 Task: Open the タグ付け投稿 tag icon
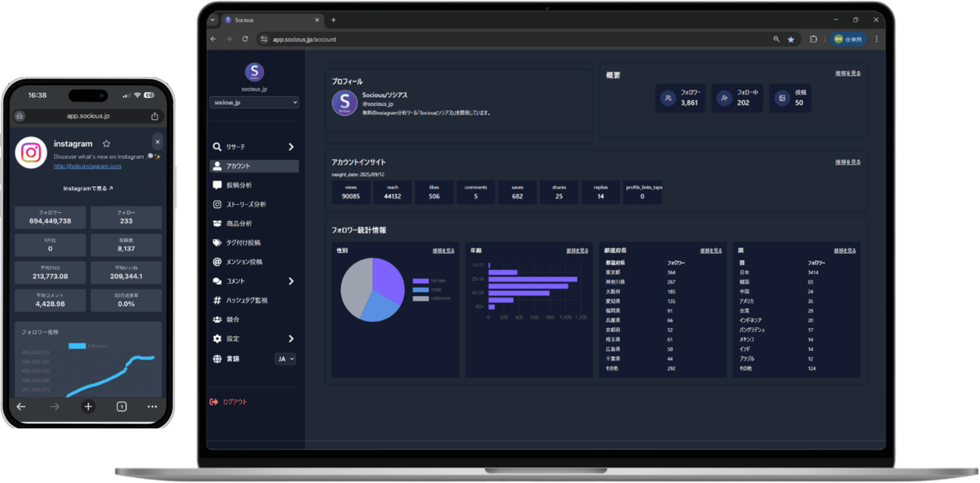217,243
